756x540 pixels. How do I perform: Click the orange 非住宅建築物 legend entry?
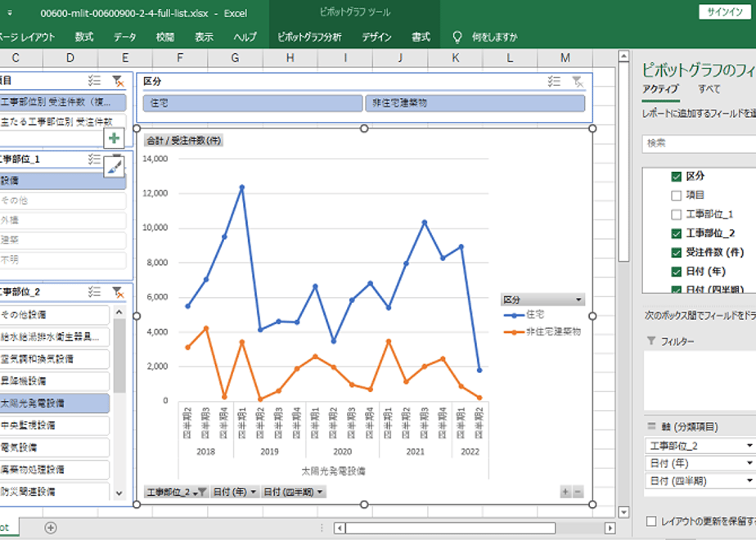[x=542, y=331]
